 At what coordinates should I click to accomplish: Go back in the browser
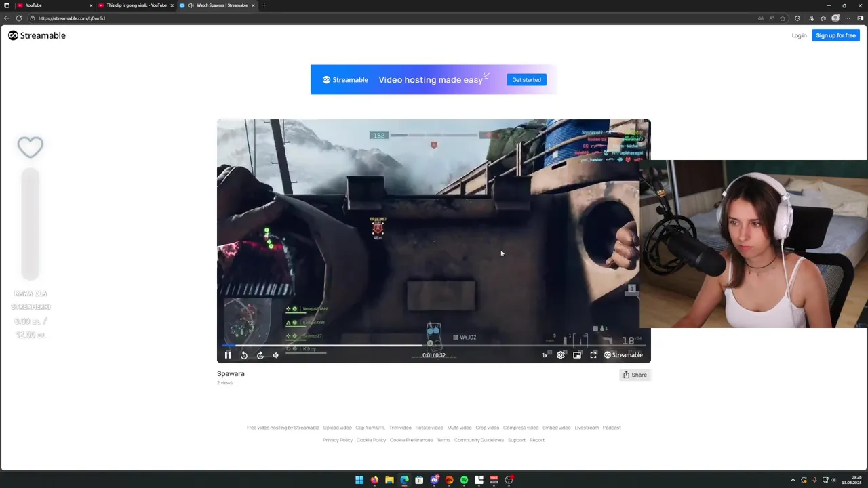7,18
